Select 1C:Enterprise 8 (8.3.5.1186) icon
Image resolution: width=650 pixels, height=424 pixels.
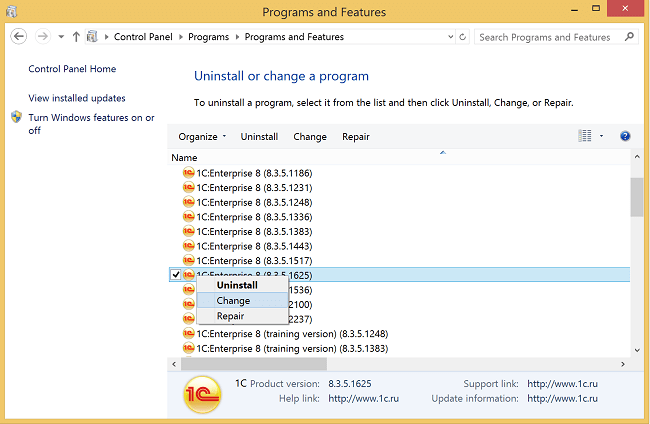(189, 173)
